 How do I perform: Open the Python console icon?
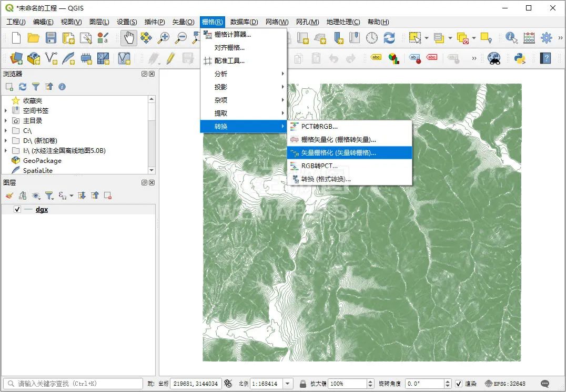[519, 58]
